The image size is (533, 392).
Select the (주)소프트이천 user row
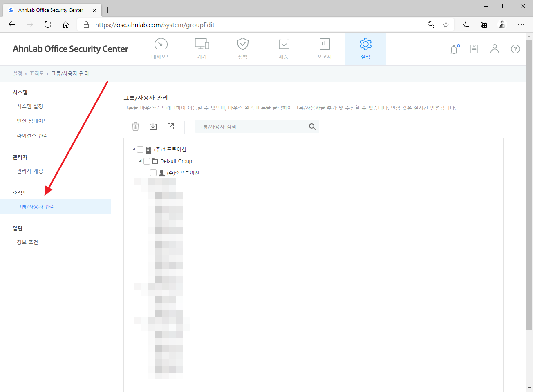point(179,173)
